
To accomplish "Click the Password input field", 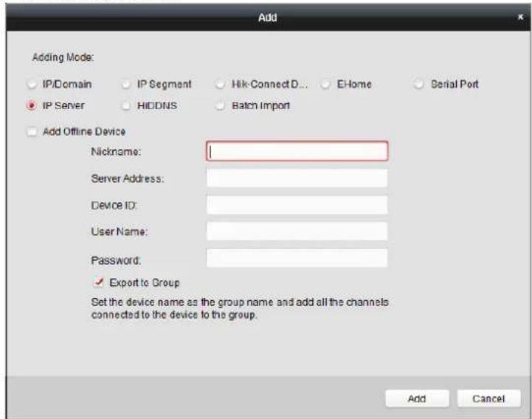I will click(297, 258).
